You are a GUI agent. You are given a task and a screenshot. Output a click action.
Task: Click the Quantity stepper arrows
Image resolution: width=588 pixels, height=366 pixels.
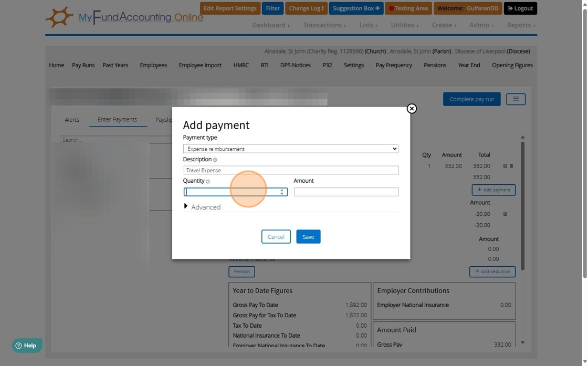pos(281,192)
